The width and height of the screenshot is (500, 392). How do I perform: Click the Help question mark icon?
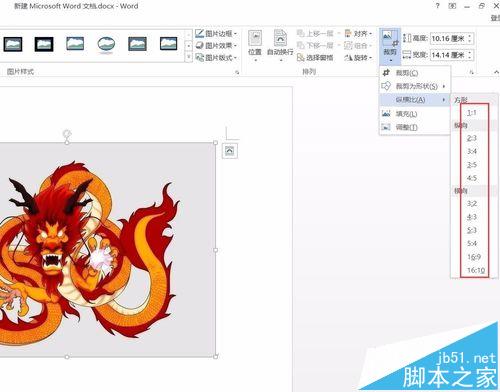tap(437, 6)
